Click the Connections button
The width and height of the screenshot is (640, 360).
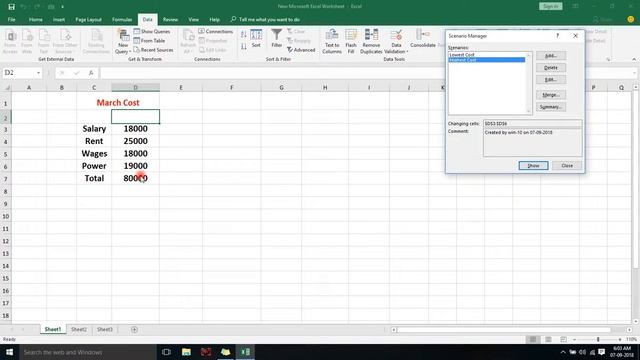click(x=216, y=31)
